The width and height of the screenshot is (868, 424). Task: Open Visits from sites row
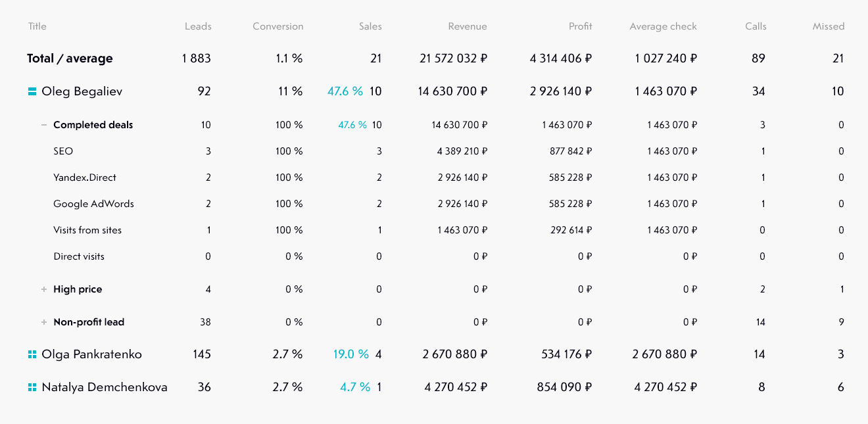pyautogui.click(x=87, y=230)
